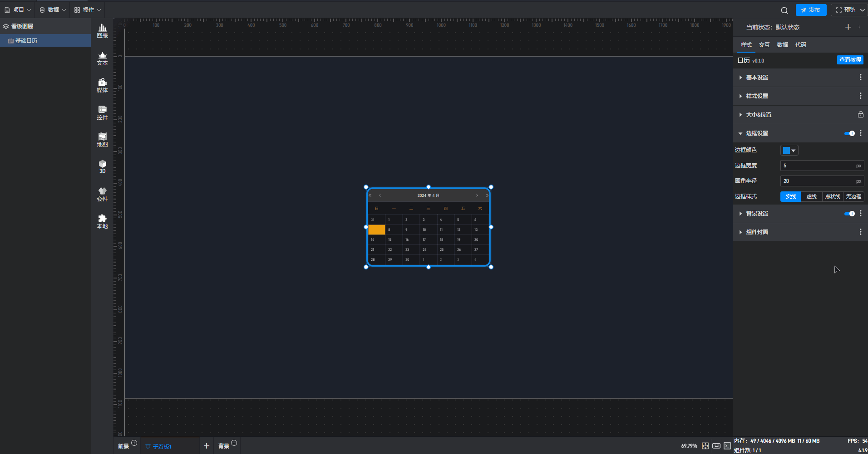Toggle the 边框设置 border switch off
This screenshot has height=454, width=868.
tap(849, 133)
